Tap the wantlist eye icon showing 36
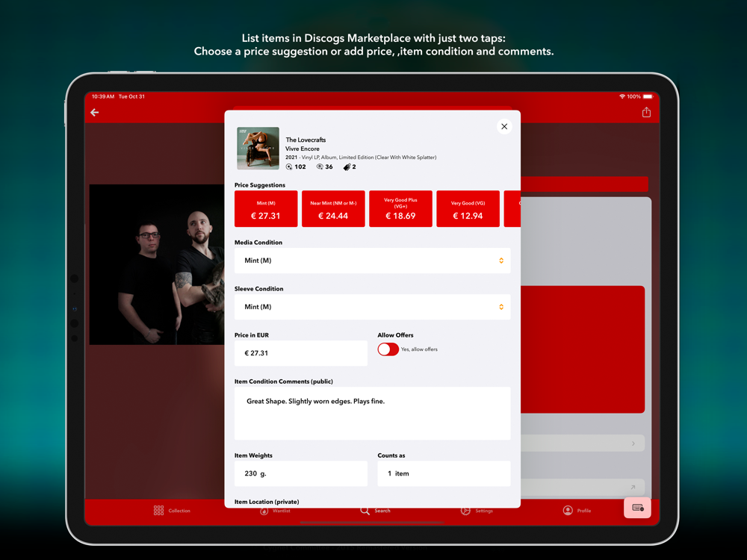Viewport: 747px width, 560px height. (320, 167)
